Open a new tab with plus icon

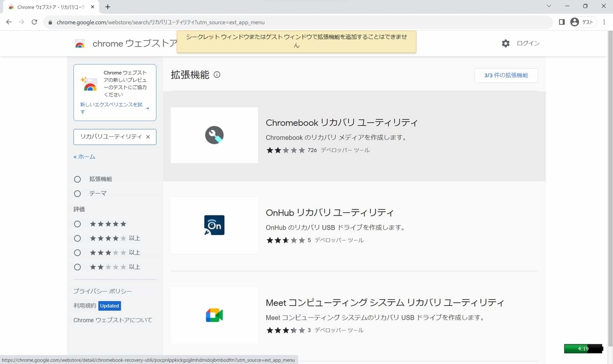pyautogui.click(x=107, y=7)
